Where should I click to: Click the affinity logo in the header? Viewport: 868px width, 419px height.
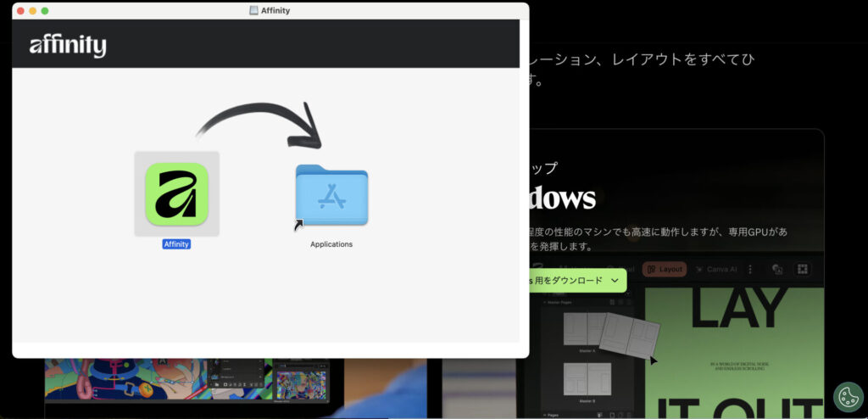[x=68, y=46]
